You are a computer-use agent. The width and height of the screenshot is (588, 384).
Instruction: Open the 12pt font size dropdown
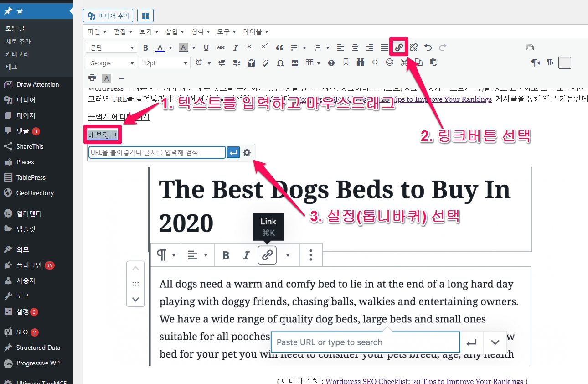pyautogui.click(x=165, y=63)
